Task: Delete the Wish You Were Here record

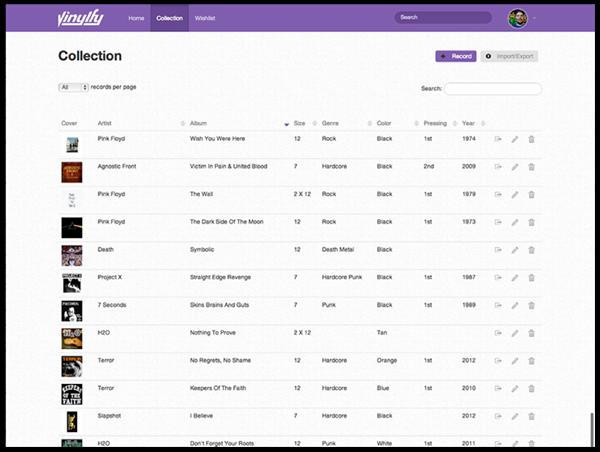Action: point(531,139)
